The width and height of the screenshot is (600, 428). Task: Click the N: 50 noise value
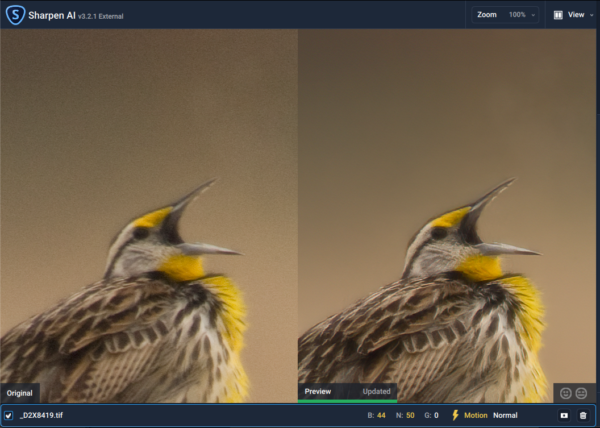coord(405,415)
